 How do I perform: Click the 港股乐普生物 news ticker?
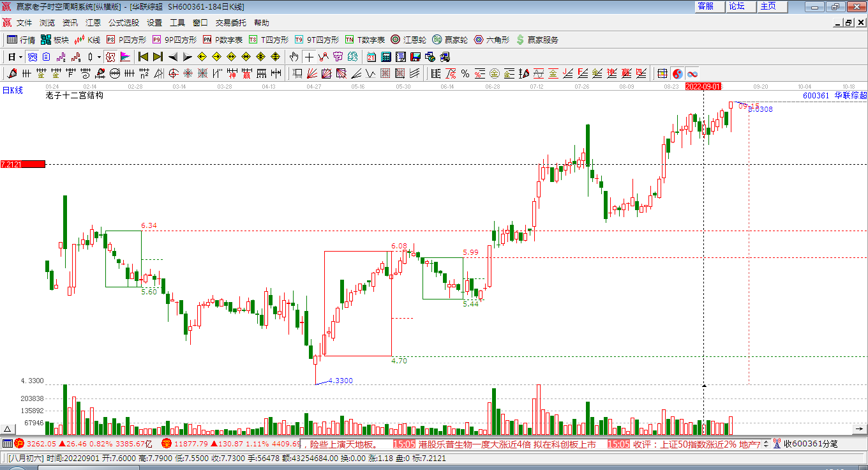(507, 444)
